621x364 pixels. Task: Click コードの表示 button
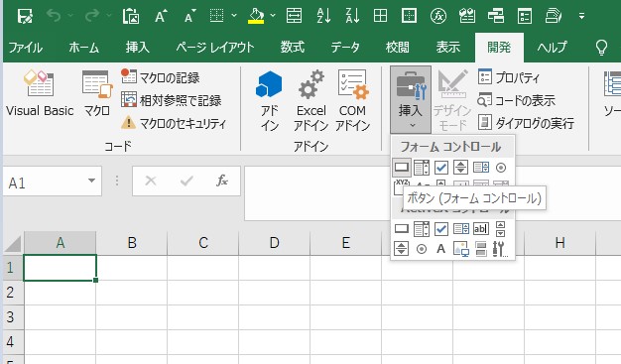[x=517, y=100]
